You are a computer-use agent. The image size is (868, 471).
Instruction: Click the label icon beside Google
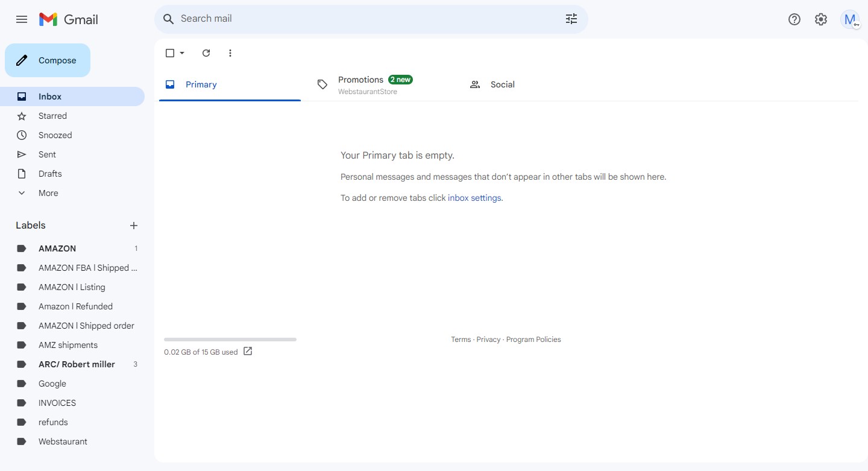[x=22, y=384]
